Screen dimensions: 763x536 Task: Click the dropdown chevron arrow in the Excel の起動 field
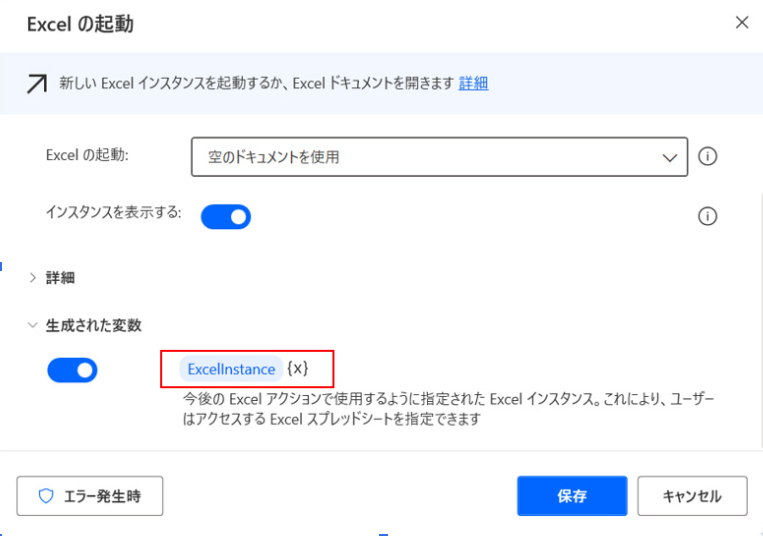(x=670, y=158)
